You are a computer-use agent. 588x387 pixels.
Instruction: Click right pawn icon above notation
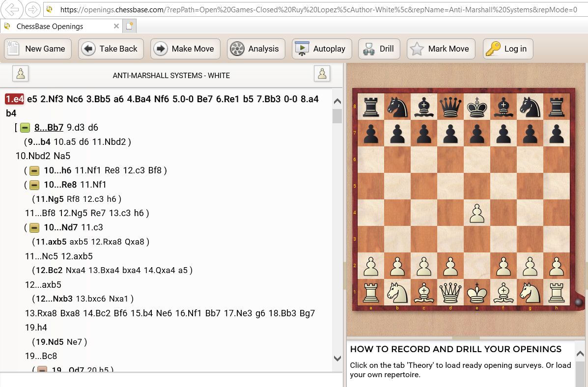(322, 74)
